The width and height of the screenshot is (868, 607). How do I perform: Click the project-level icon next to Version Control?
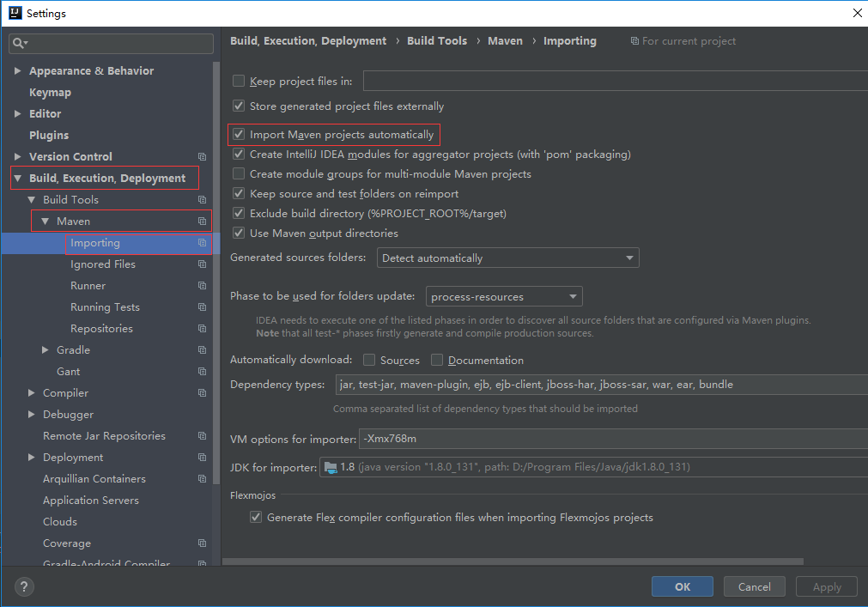(202, 156)
